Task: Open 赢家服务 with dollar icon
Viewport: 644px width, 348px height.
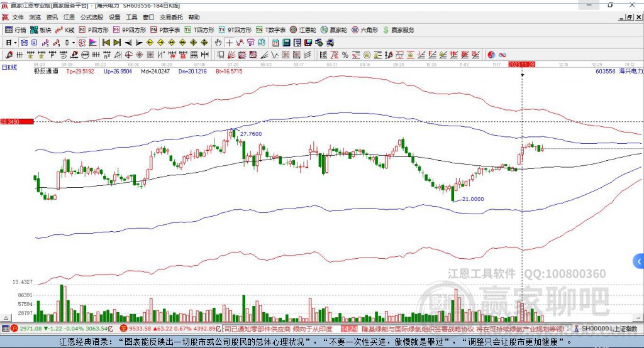Action: pyautogui.click(x=399, y=30)
